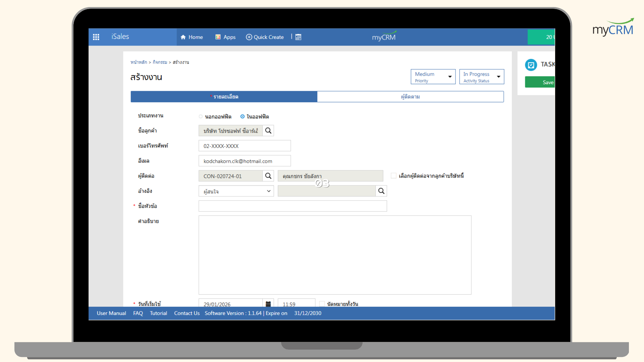Switch to the ผู้ติดตาม tab
Screen dimensions: 644x362
410,97
